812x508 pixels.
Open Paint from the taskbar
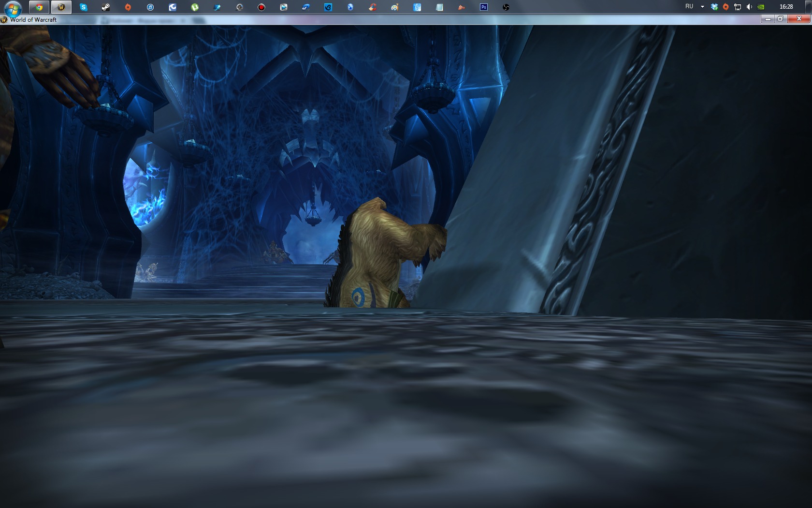pyautogui.click(x=395, y=7)
